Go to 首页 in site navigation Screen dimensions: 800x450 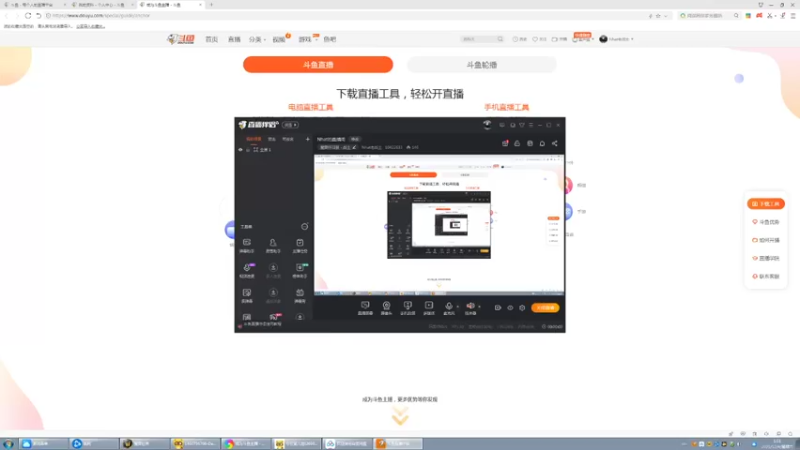pyautogui.click(x=211, y=39)
